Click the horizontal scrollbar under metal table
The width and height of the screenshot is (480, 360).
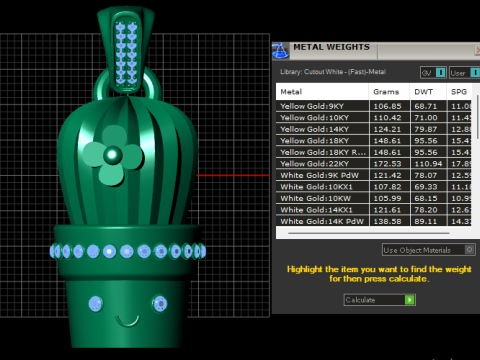[x=369, y=233]
